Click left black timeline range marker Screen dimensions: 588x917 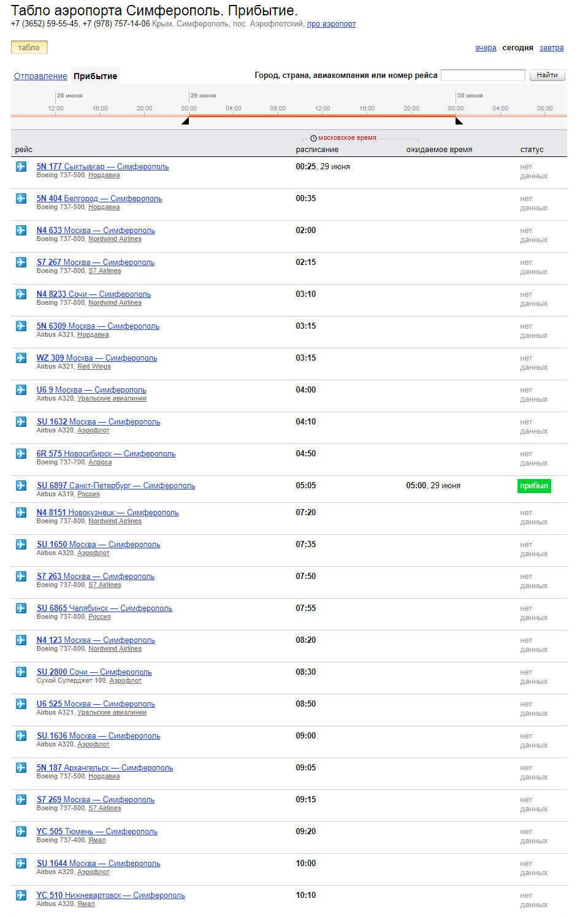pos(186,121)
